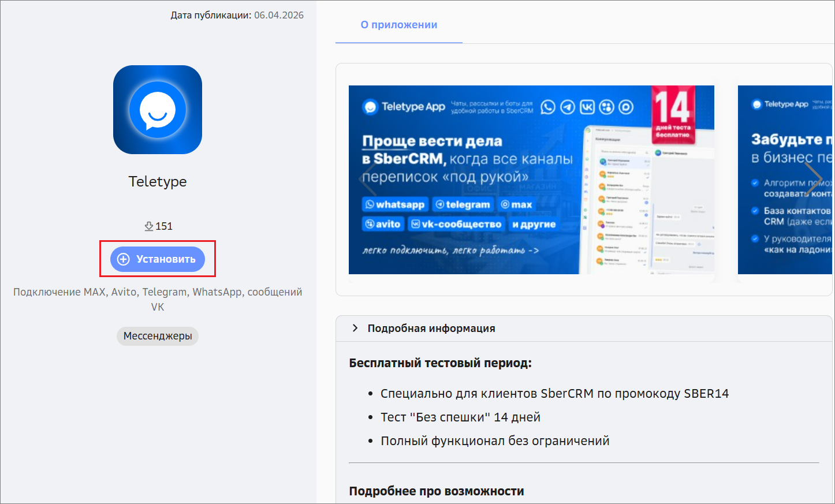
Task: Click the Avito four-dot icon in banner header
Action: tap(606, 107)
